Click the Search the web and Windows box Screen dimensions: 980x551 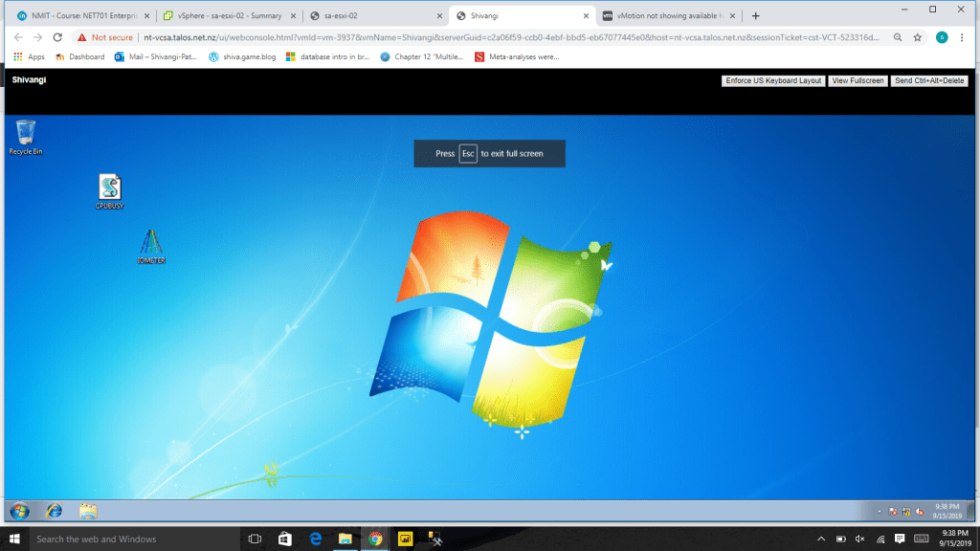coord(124,539)
